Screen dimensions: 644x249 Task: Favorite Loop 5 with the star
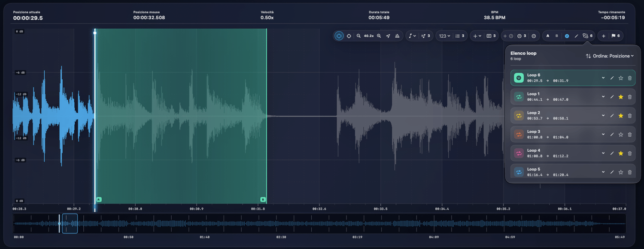click(621, 172)
